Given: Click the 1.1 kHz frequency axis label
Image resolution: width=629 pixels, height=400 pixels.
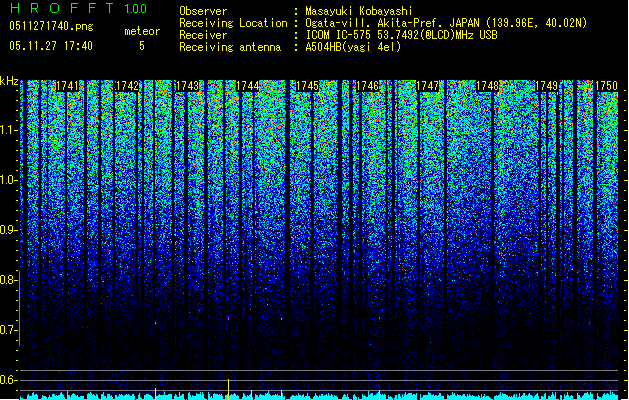Looking at the screenshot, I should pyautogui.click(x=8, y=130).
